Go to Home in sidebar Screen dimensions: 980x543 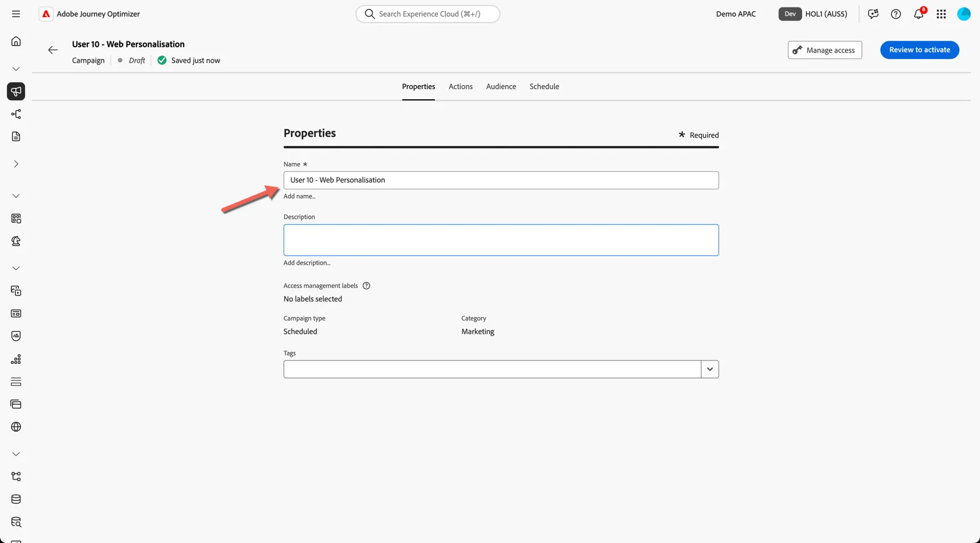(16, 41)
